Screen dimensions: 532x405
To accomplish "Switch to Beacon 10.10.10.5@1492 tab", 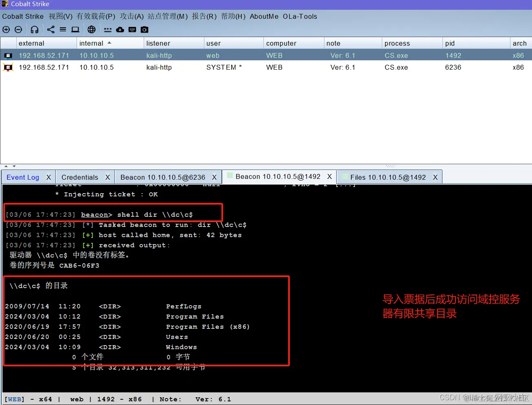I will coord(278,176).
